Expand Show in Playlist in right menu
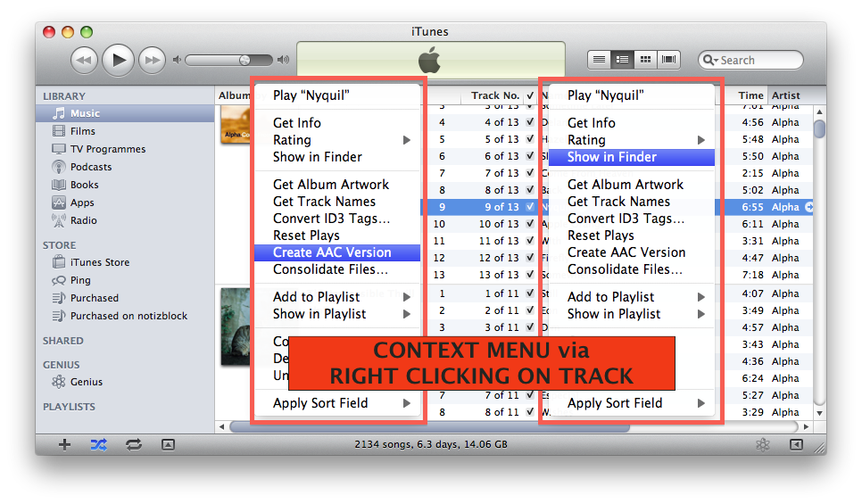 point(632,314)
